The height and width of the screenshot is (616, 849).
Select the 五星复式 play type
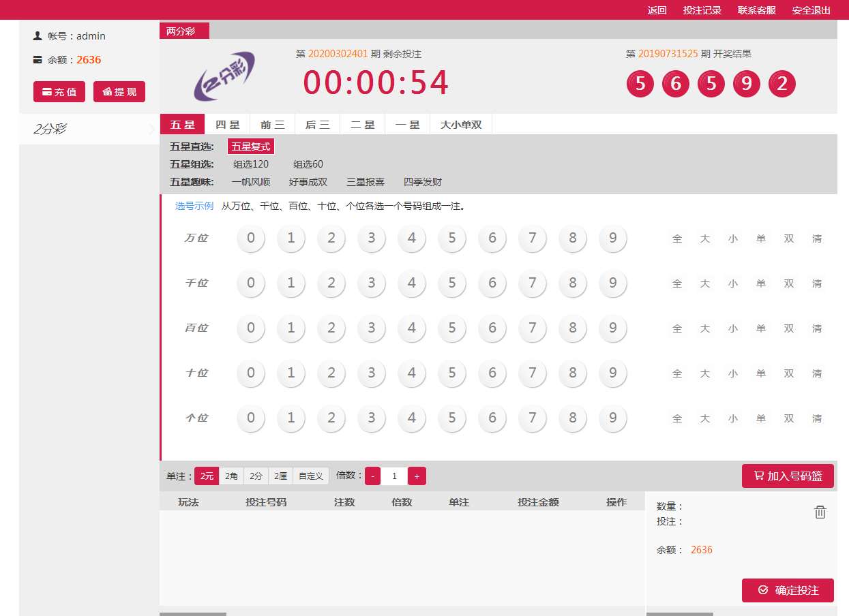pyautogui.click(x=251, y=147)
